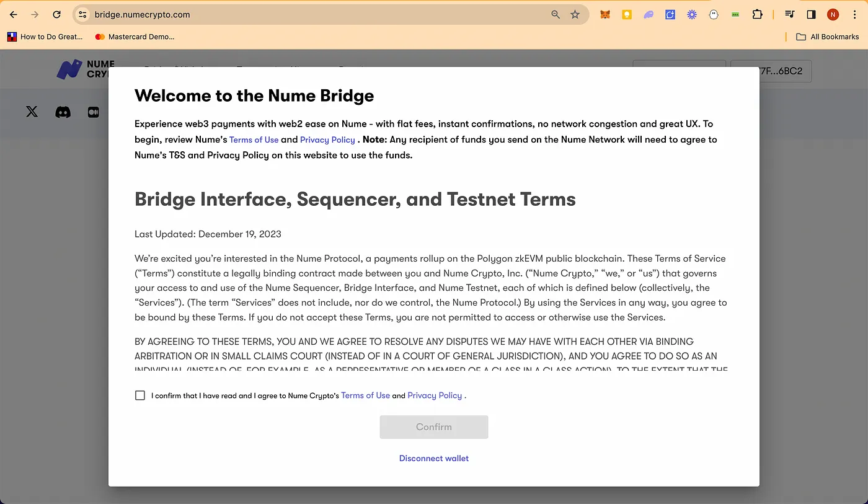Open Terms of Use link in intro paragraph
Screen dimensions: 868x504
[254, 139]
